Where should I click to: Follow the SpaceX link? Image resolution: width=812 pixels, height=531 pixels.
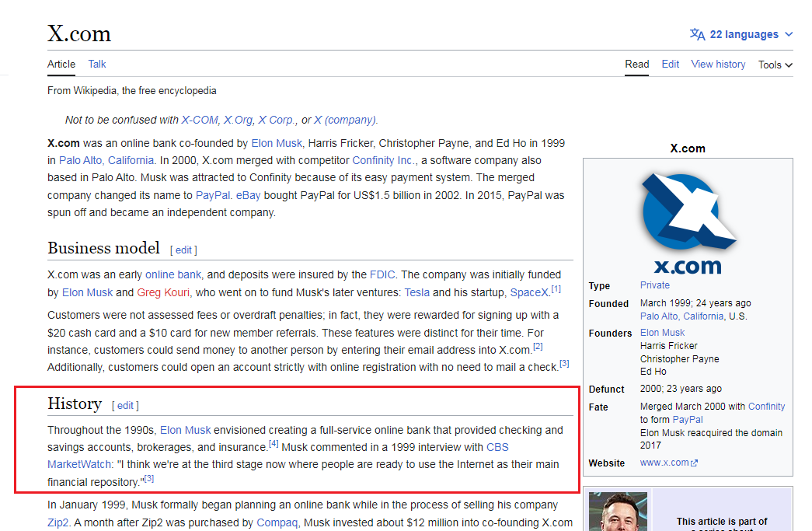click(x=529, y=292)
